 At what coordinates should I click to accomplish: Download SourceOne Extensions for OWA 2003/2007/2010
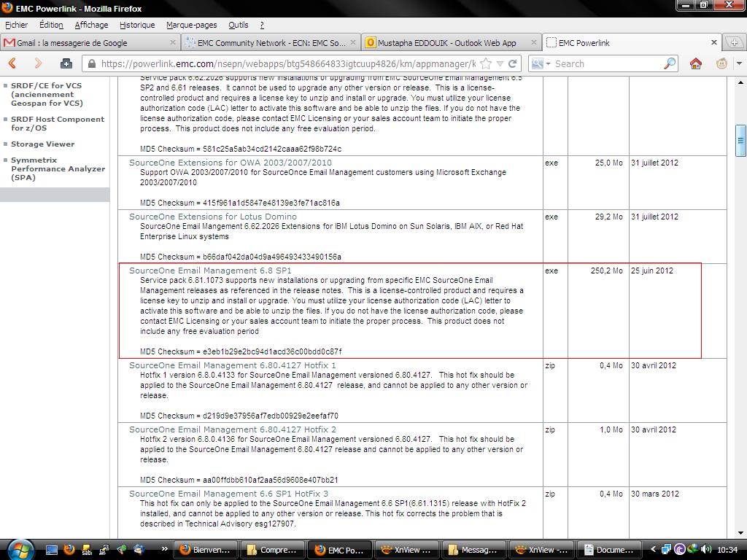pyautogui.click(x=231, y=163)
